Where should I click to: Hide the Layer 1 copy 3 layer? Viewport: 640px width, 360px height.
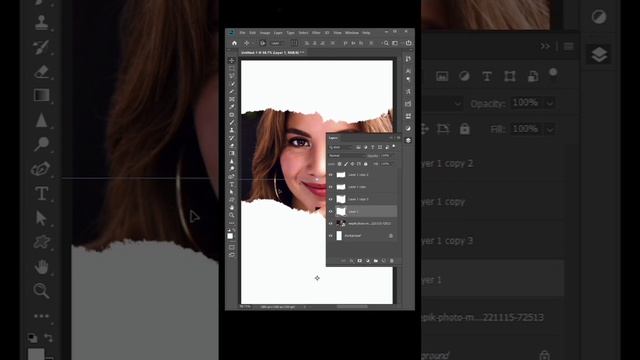[x=331, y=199]
